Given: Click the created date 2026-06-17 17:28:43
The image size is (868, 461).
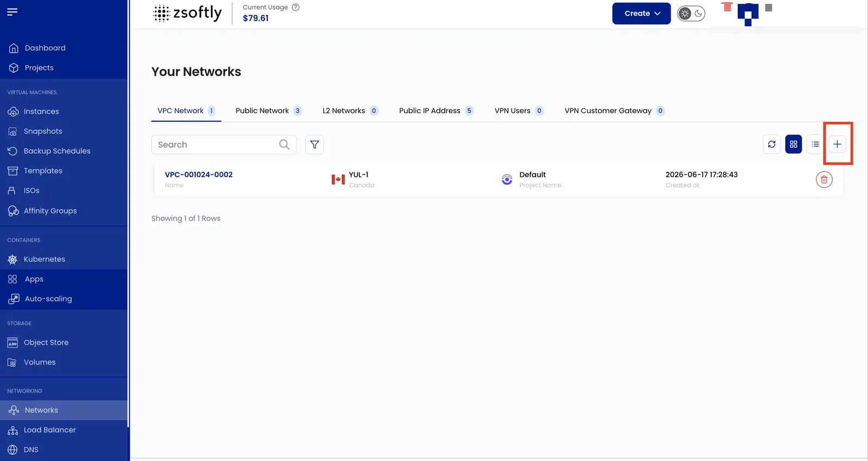Looking at the screenshot, I should click(x=701, y=174).
